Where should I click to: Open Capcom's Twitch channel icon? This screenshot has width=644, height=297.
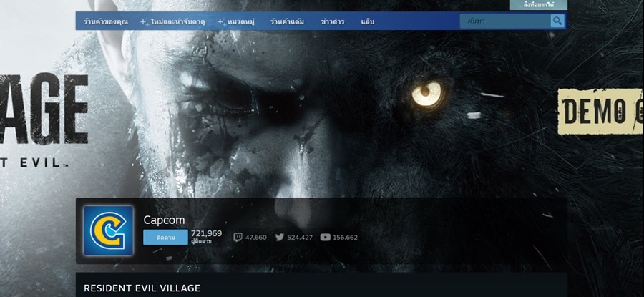pyautogui.click(x=238, y=237)
